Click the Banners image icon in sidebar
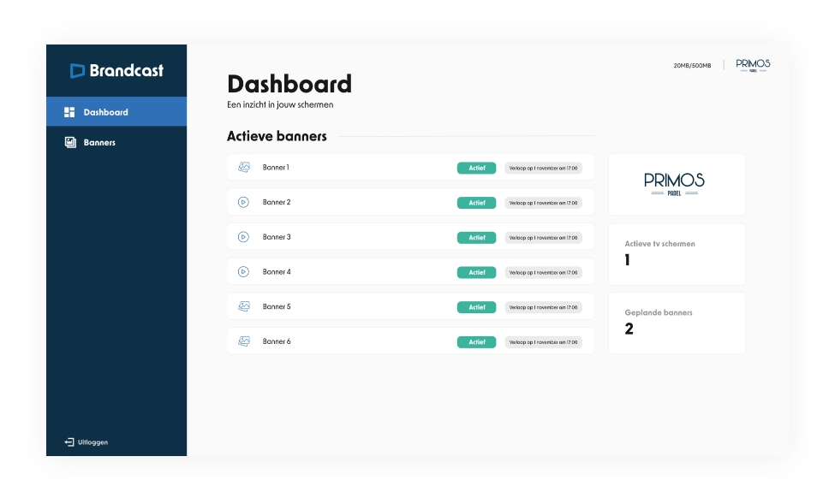835x504 pixels. point(70,143)
